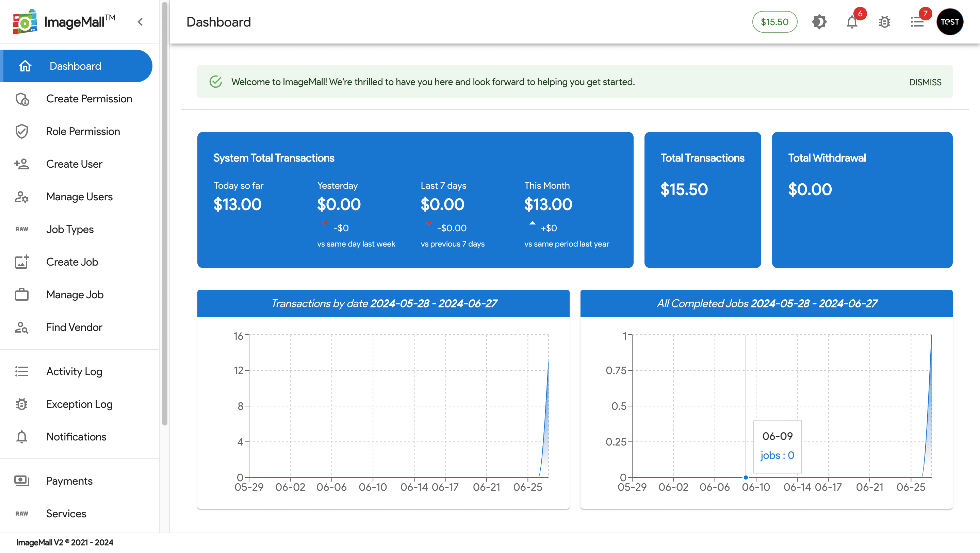Toggle dark mode brightness icon
The height and width of the screenshot is (553, 980).
point(819,22)
